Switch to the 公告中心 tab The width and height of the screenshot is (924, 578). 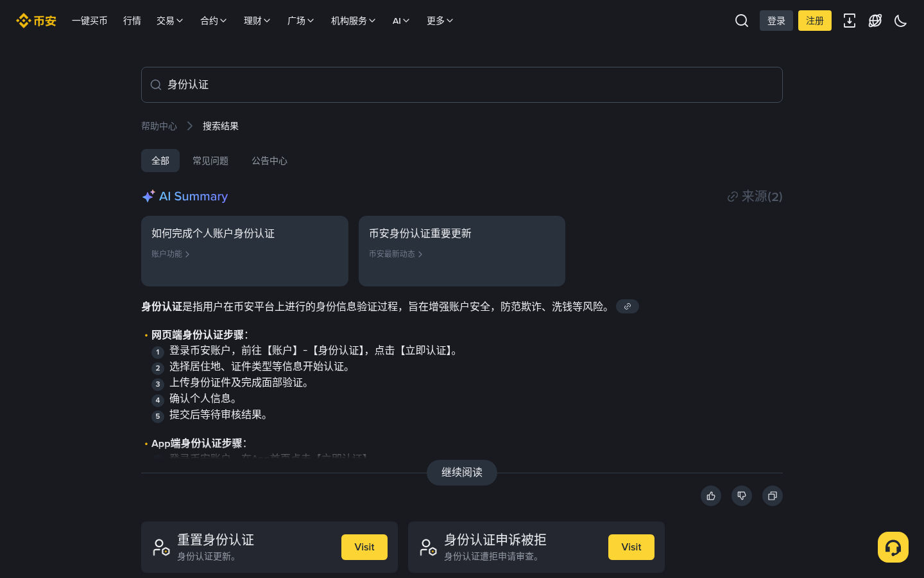click(269, 161)
